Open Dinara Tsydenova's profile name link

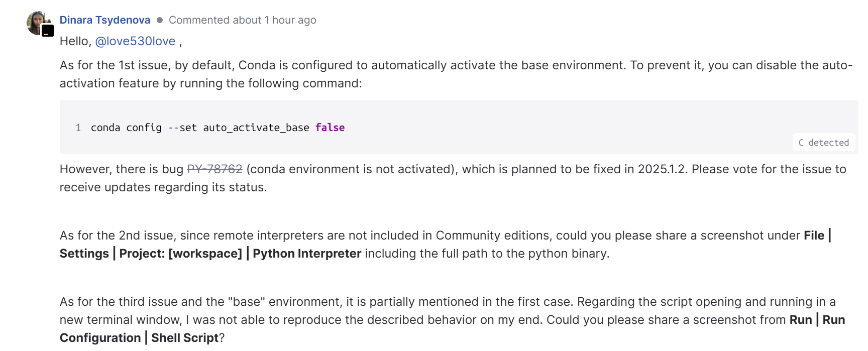tap(104, 20)
